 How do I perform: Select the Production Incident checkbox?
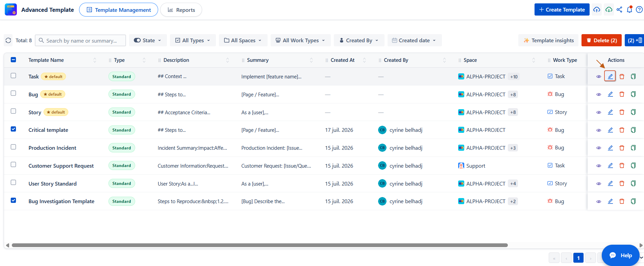tap(13, 147)
